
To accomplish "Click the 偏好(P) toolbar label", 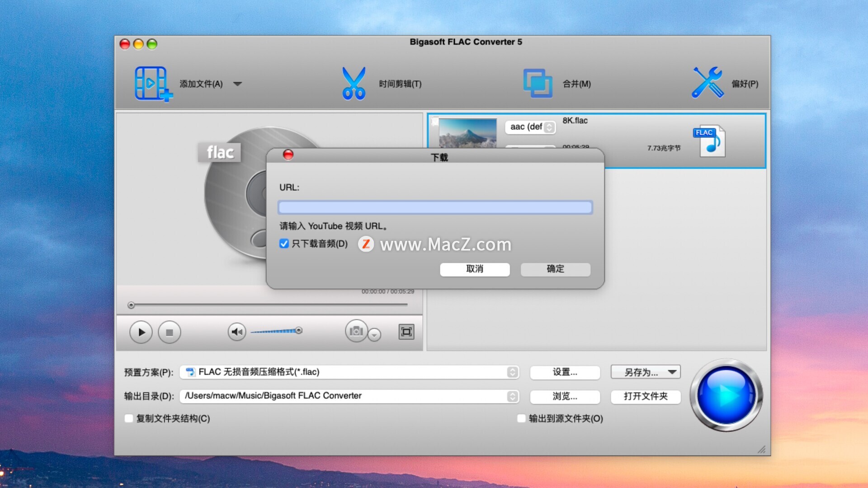I will click(745, 84).
